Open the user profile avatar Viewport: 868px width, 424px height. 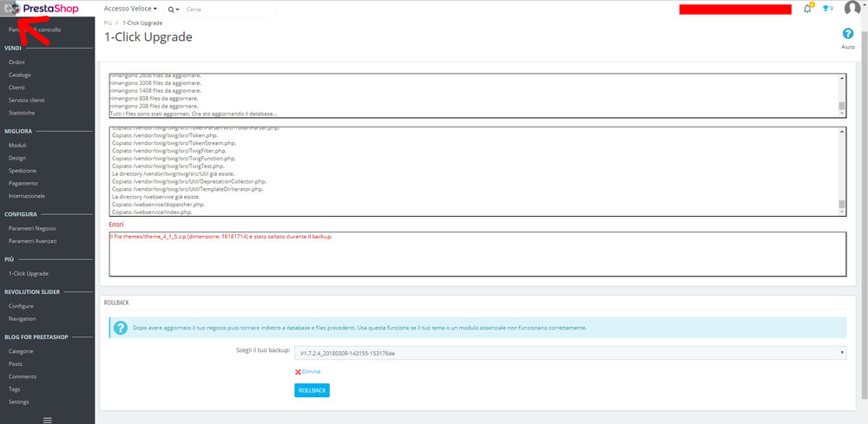tap(852, 9)
